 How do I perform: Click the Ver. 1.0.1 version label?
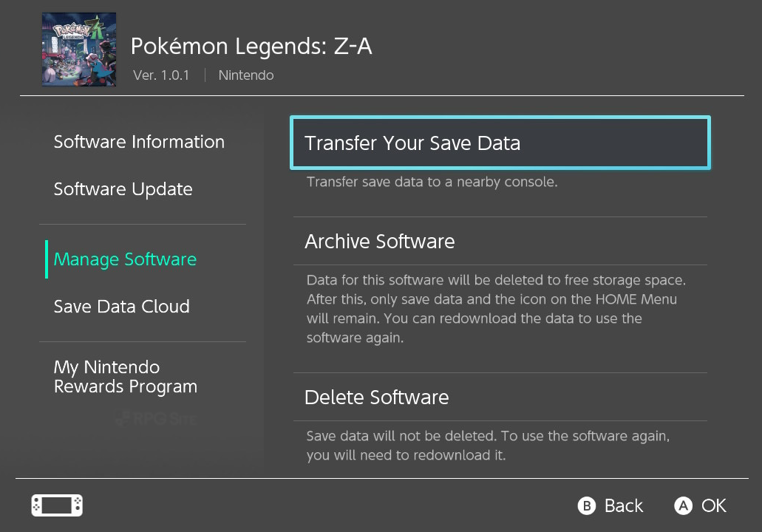(x=161, y=75)
